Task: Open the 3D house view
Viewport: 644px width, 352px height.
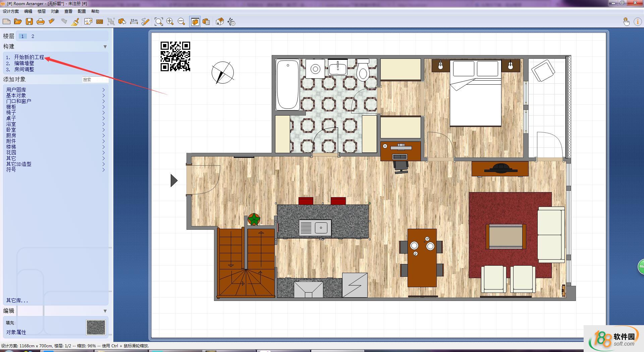Action: [x=220, y=22]
